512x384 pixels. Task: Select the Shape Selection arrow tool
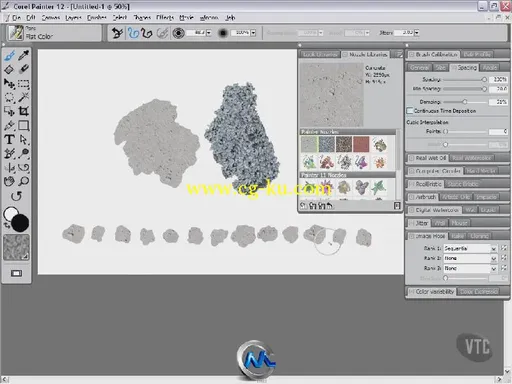(x=23, y=139)
